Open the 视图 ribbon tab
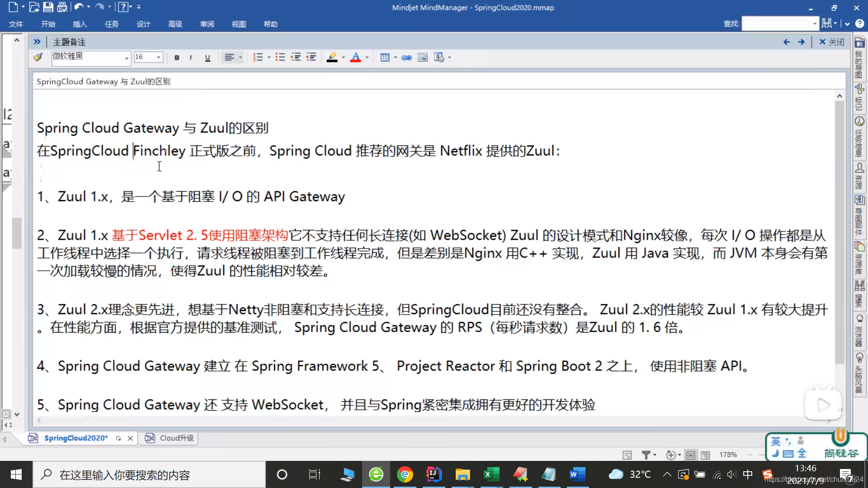868x488 pixels. [x=239, y=24]
